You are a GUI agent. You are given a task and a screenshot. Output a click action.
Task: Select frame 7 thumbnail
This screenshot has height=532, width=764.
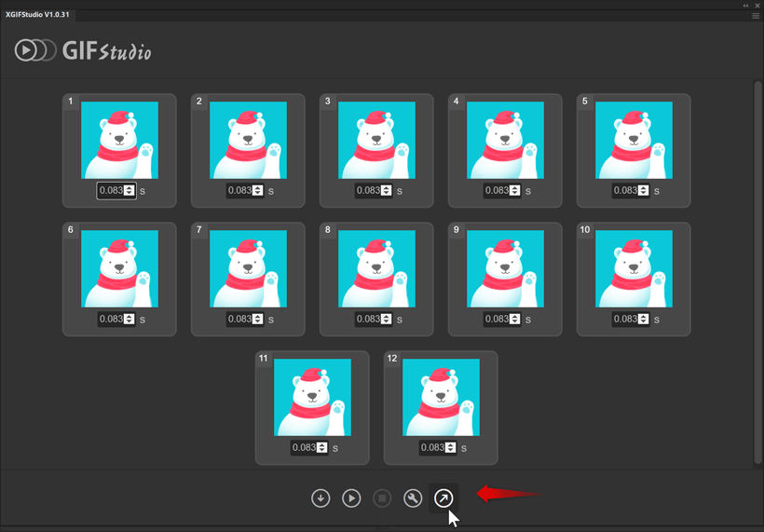click(248, 269)
